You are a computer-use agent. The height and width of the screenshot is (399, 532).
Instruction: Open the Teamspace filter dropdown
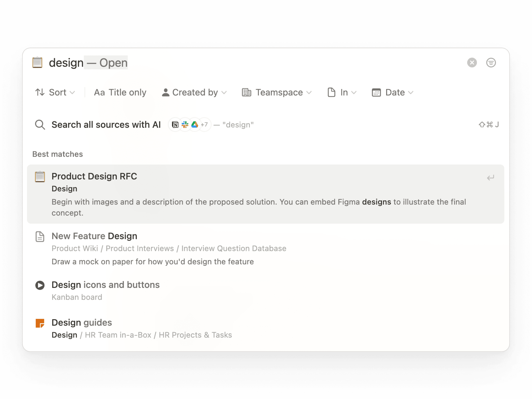point(277,93)
